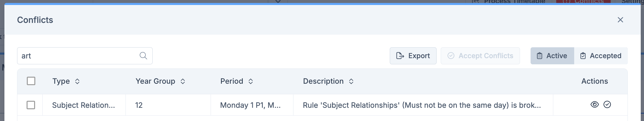
Task: Switch to the Active tab
Action: click(x=552, y=56)
